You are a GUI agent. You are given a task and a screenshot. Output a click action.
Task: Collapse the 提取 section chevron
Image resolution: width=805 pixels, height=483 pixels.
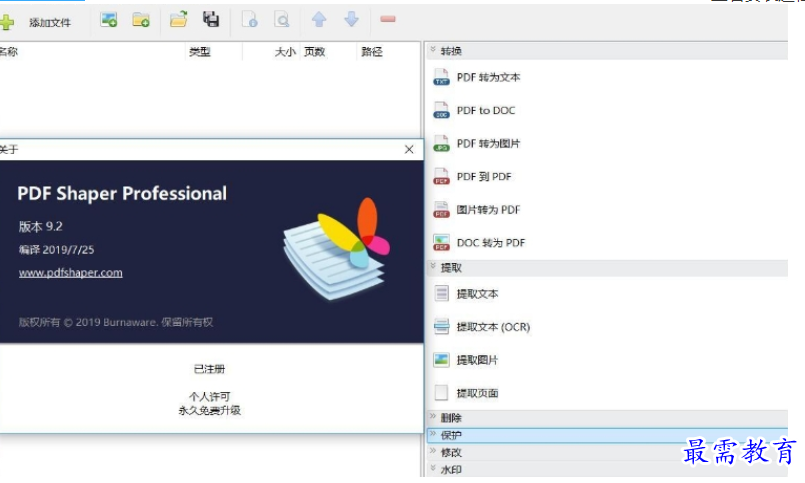[433, 266]
